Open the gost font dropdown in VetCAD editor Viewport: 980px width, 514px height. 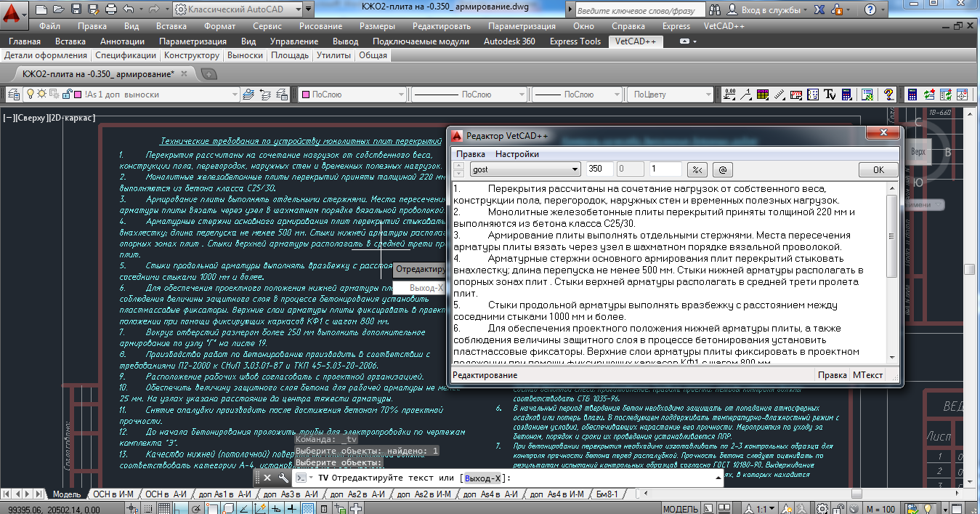pyautogui.click(x=525, y=169)
